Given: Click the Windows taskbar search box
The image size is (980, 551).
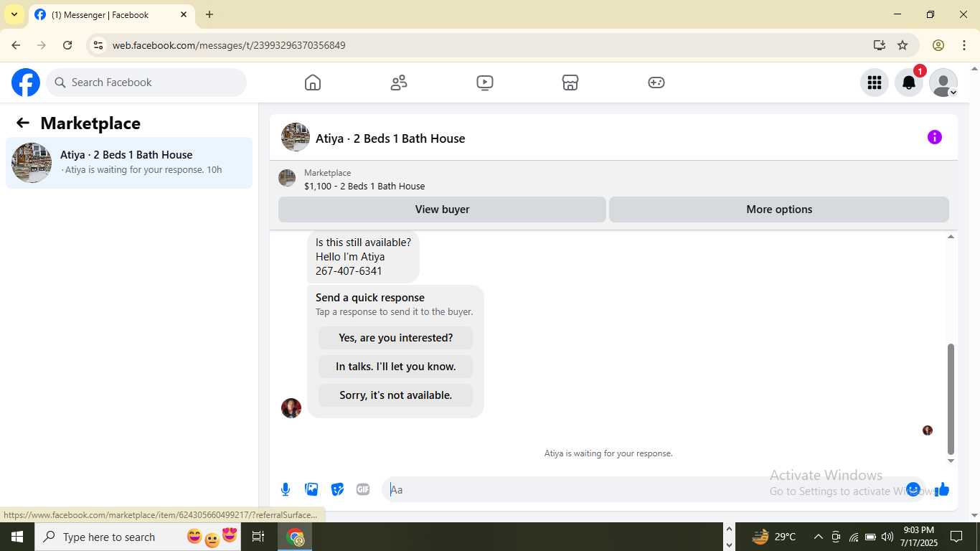Looking at the screenshot, I should (138, 537).
